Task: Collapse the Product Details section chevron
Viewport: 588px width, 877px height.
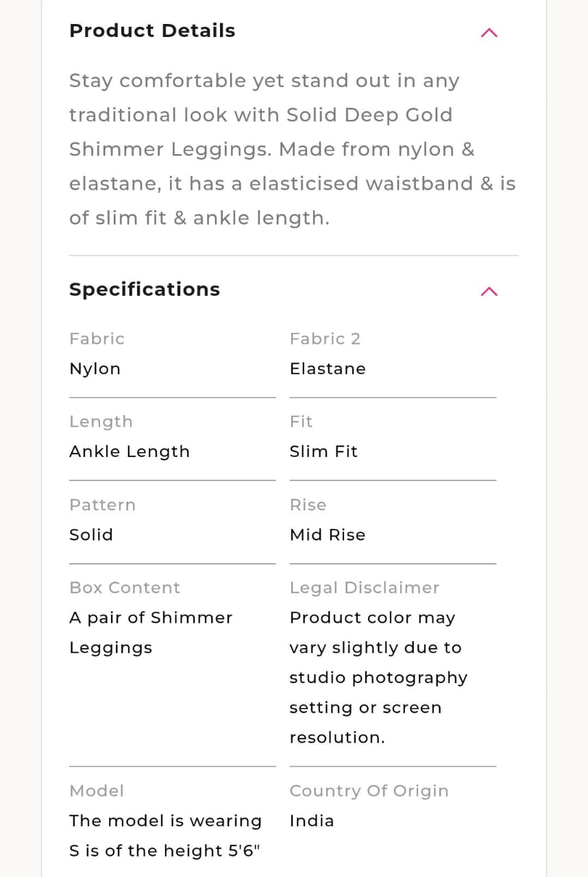Action: coord(489,33)
